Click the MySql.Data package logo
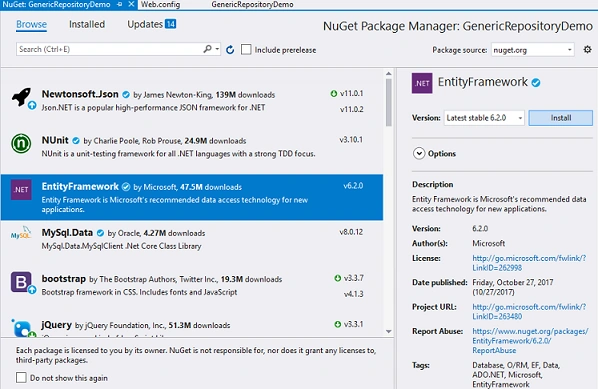Image resolution: width=598 pixels, height=389 pixels. (21, 233)
